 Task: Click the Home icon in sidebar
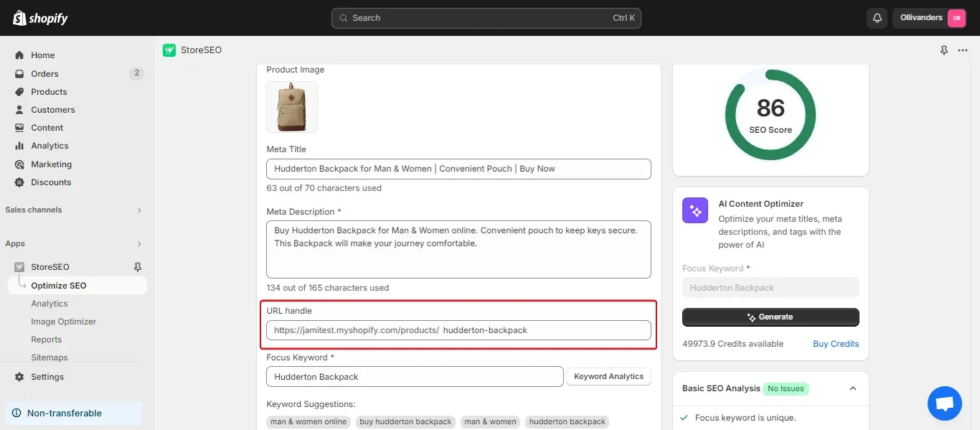click(19, 55)
